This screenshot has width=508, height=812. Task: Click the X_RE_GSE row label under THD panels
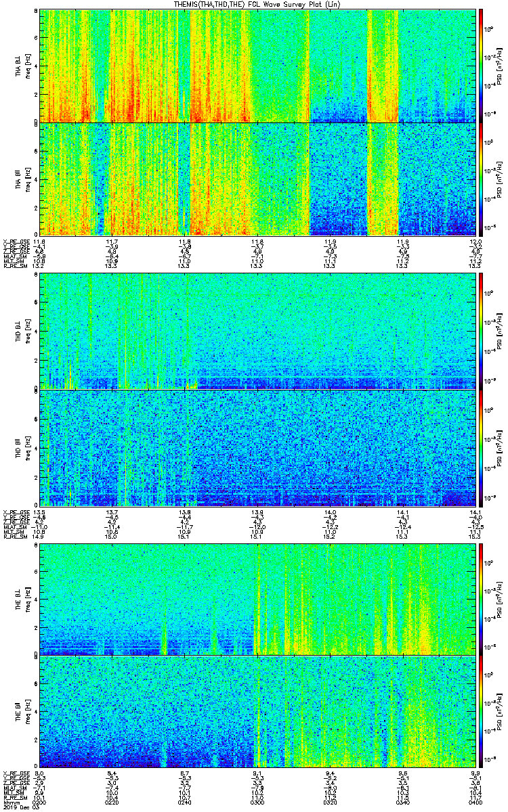click(x=18, y=512)
